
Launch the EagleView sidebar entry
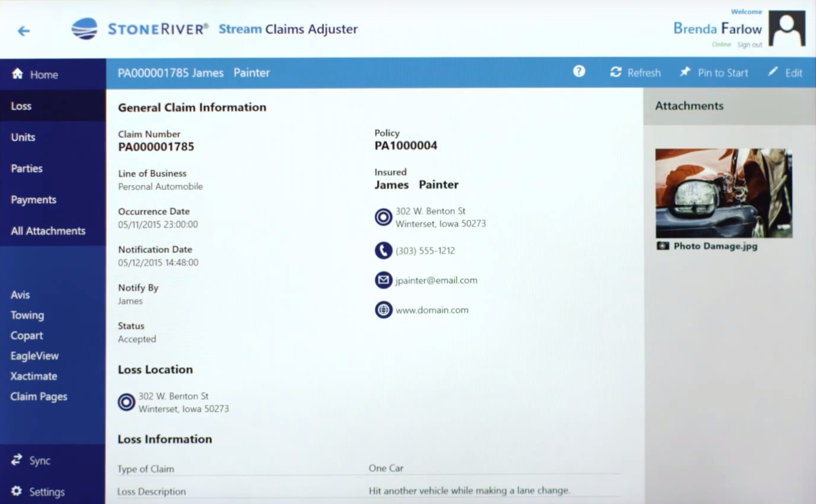34,356
